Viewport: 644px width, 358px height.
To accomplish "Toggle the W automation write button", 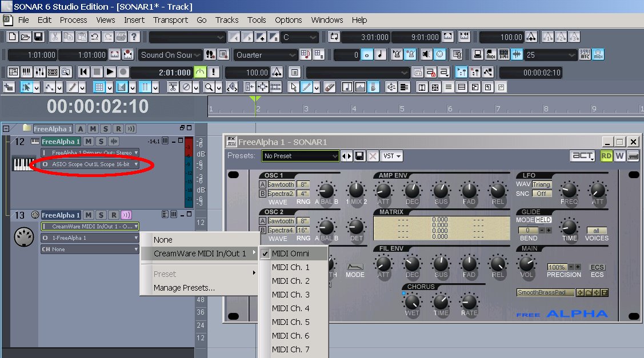I will click(620, 156).
